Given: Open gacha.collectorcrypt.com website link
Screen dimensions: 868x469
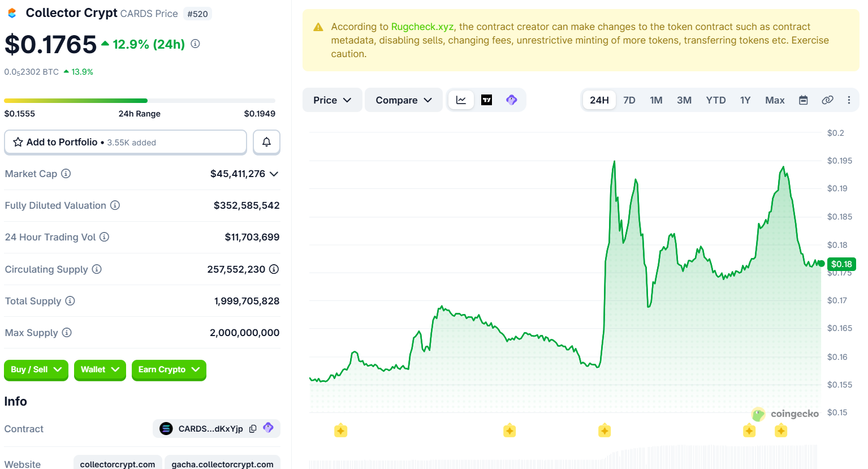Looking at the screenshot, I should [x=222, y=463].
